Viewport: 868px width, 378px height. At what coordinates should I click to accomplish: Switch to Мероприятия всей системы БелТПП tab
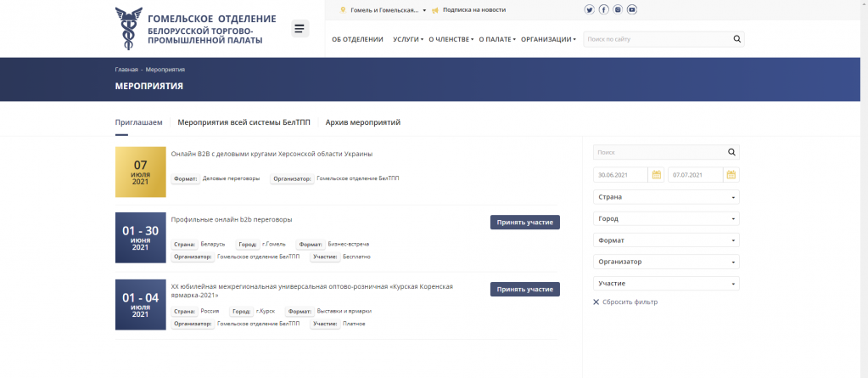coord(244,122)
